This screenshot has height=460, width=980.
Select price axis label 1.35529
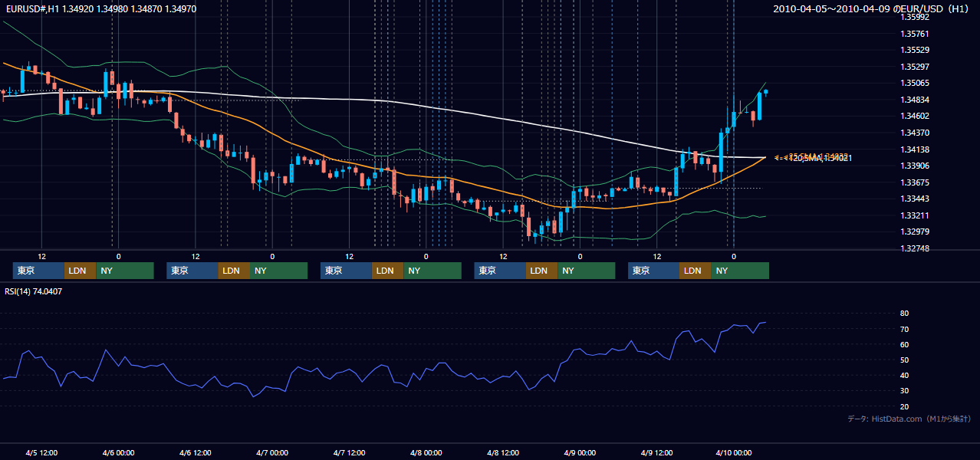pyautogui.click(x=916, y=50)
